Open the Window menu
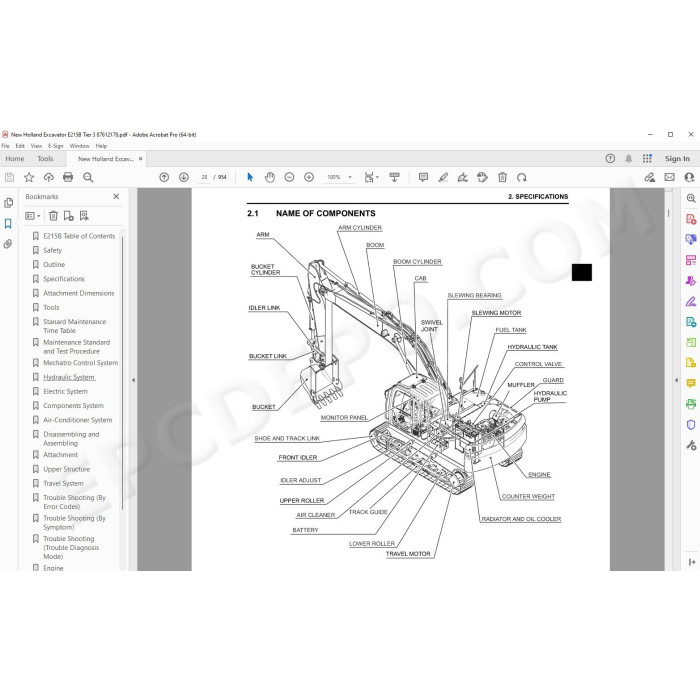Image resolution: width=700 pixels, height=700 pixels. coord(79,146)
